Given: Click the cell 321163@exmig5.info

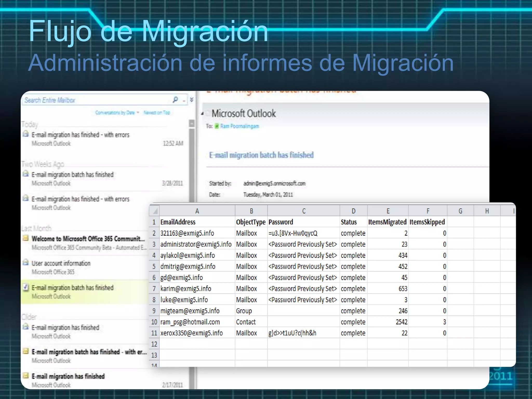Looking at the screenshot, I should coord(197,233).
